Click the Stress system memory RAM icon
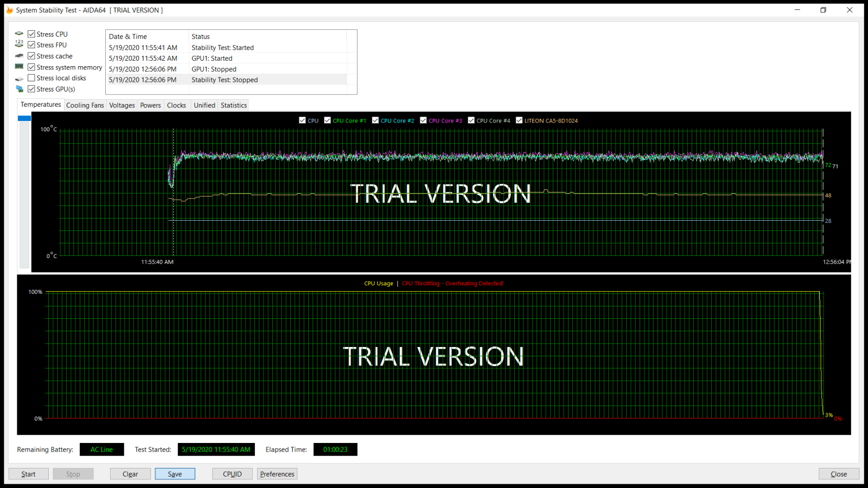 point(19,67)
